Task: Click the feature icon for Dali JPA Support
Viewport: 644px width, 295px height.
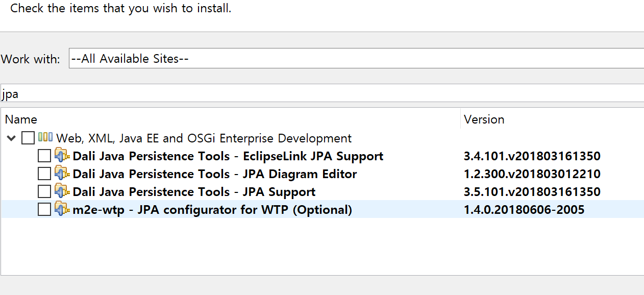Action: (x=61, y=191)
